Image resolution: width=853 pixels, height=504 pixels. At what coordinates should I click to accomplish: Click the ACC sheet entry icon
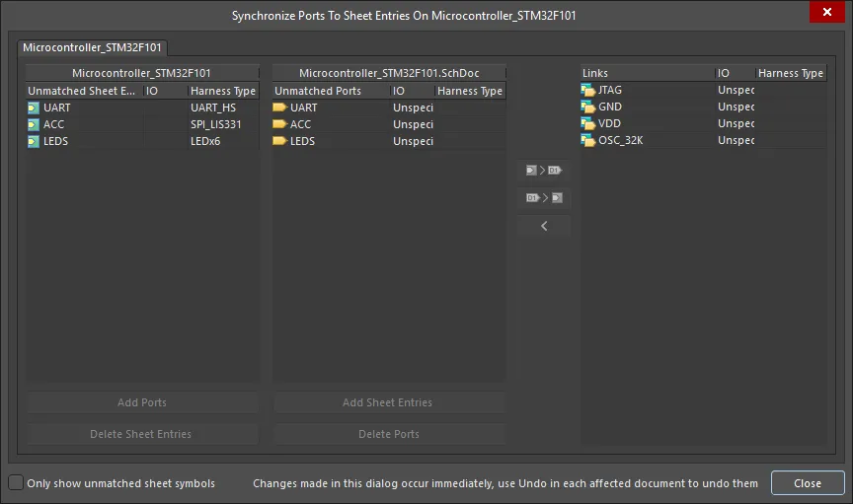pos(34,125)
